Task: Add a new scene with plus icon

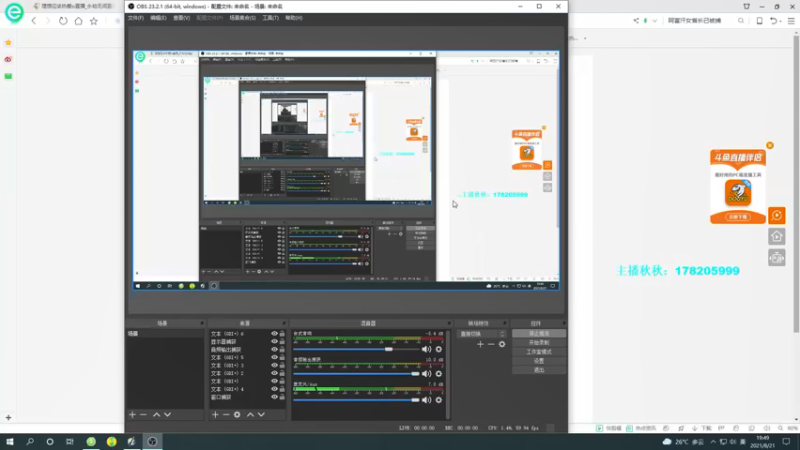Action: coord(133,415)
